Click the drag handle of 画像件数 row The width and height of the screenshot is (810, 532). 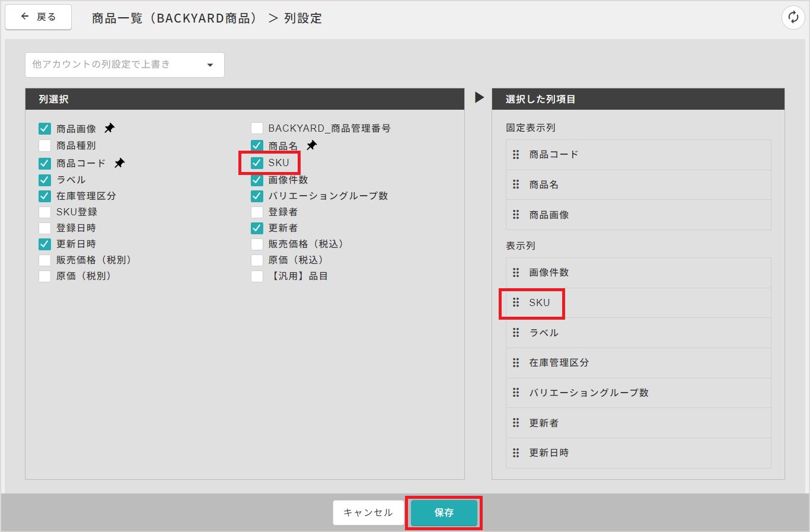coord(516,272)
